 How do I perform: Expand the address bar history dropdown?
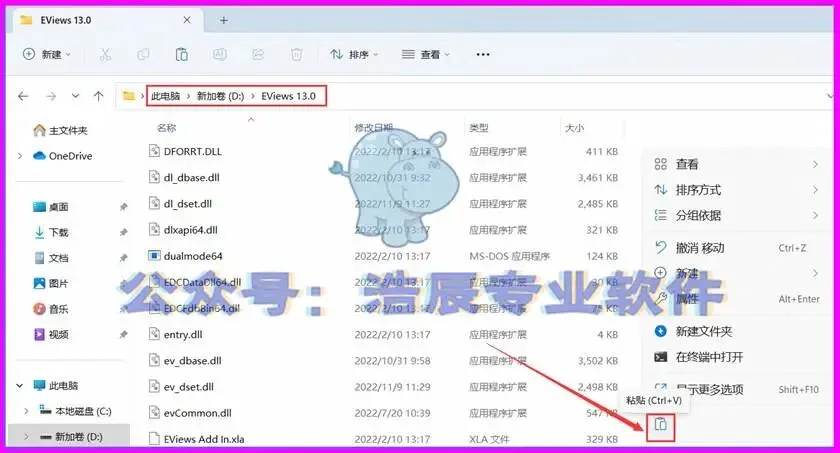831,96
